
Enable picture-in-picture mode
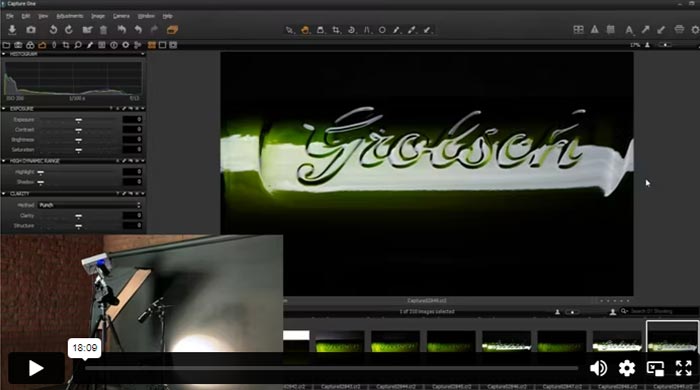click(655, 369)
